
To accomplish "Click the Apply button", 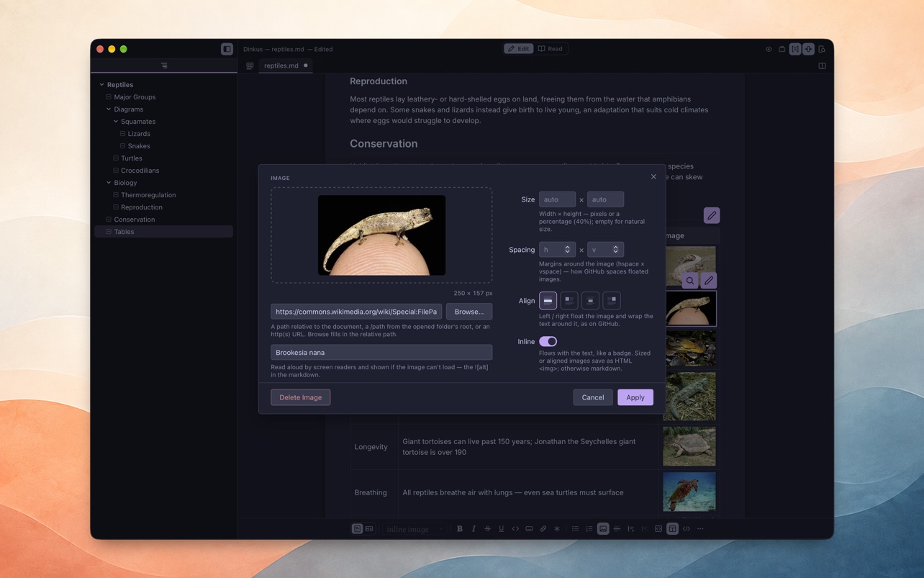I will [x=635, y=397].
